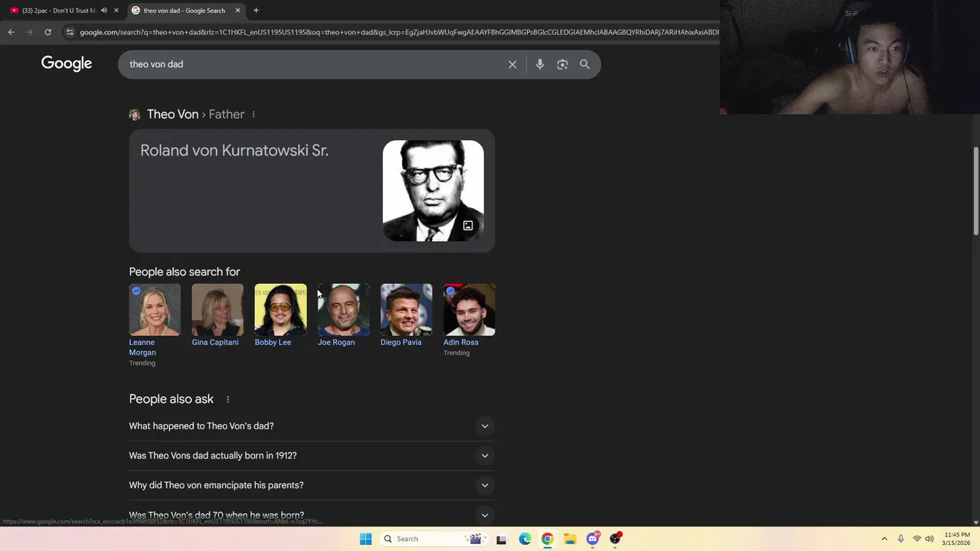Click the 'People also search for' heading
The image size is (980, 551).
pos(185,272)
